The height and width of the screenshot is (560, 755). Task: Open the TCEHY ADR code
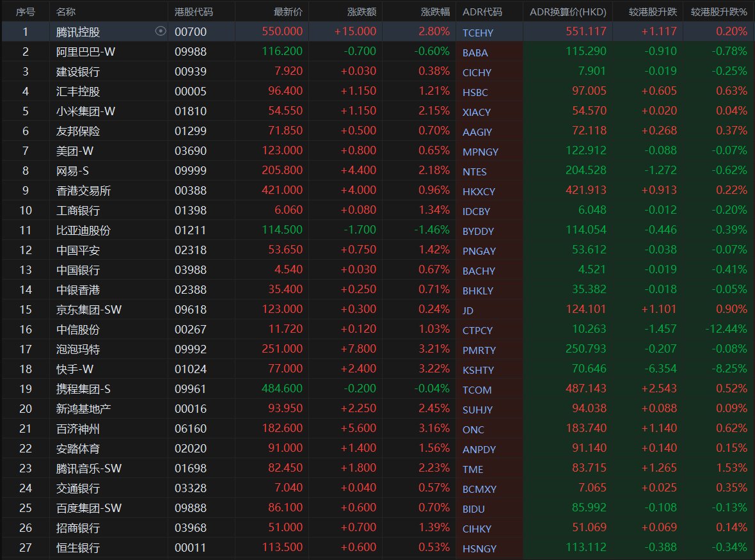tap(478, 33)
